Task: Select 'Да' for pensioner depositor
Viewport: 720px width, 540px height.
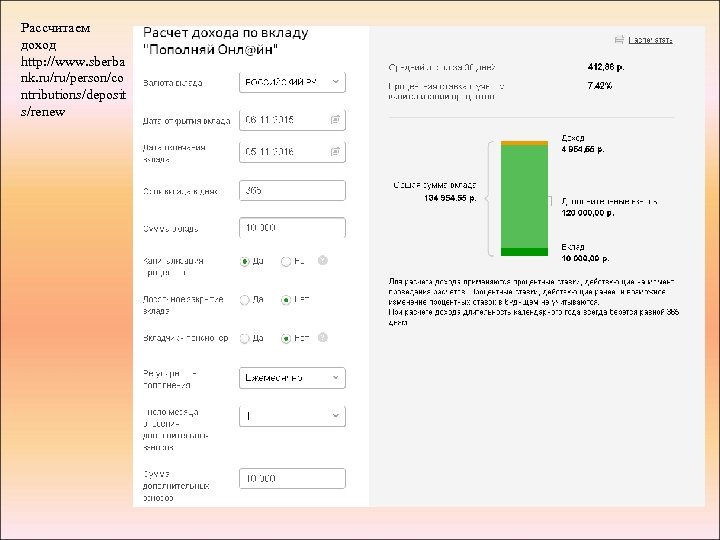Action: (245, 338)
